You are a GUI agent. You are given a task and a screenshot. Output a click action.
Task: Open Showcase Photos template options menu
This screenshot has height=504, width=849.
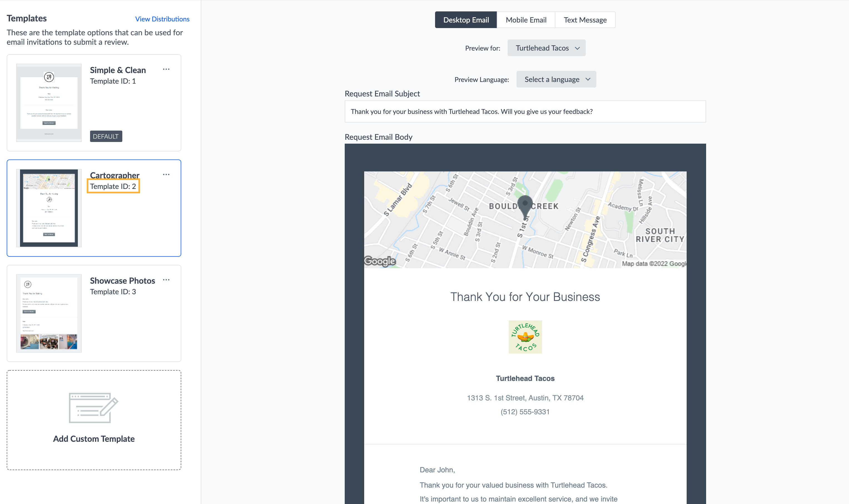point(166,280)
